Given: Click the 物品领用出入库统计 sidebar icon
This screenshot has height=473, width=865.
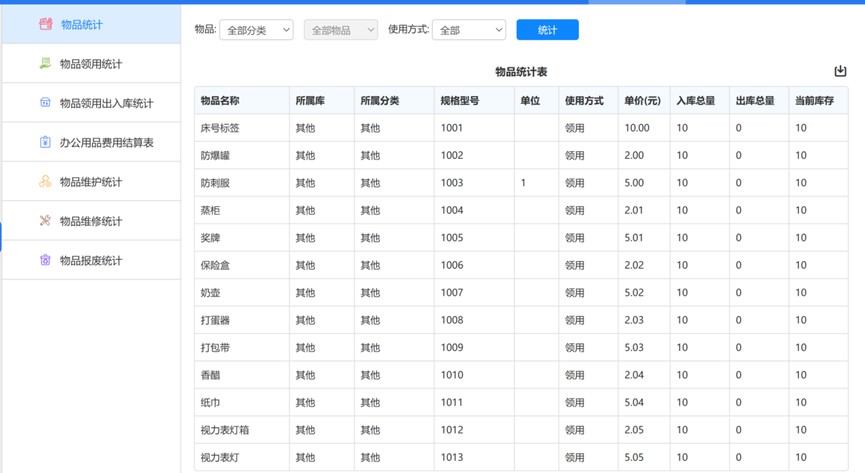Looking at the screenshot, I should coord(45,103).
